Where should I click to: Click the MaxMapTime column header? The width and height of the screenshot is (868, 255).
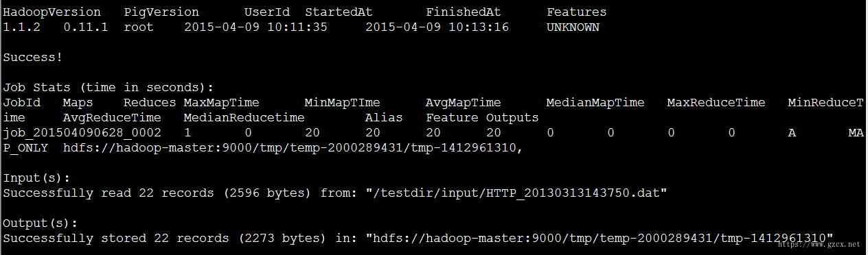(x=222, y=103)
